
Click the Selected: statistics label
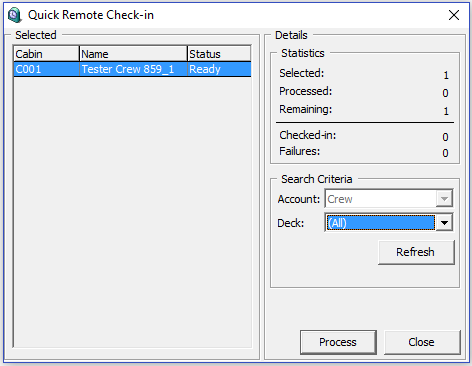(301, 73)
